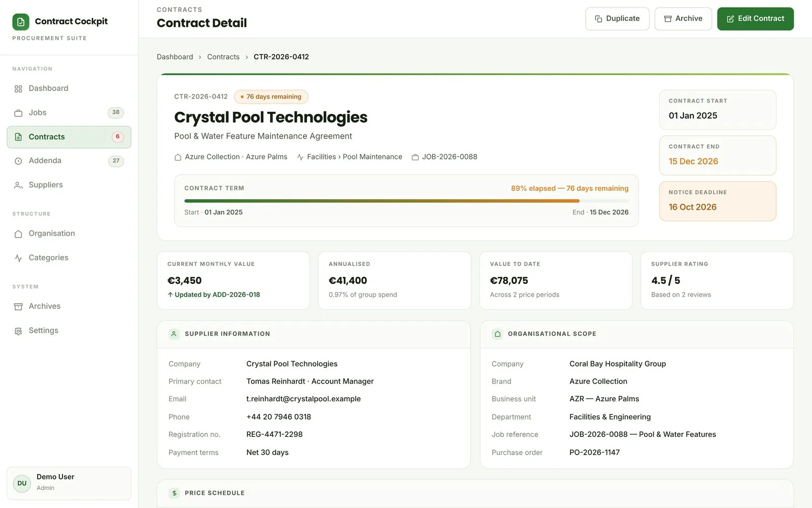Click the DU user avatar
Viewport: 812px width, 508px height.
click(x=22, y=483)
